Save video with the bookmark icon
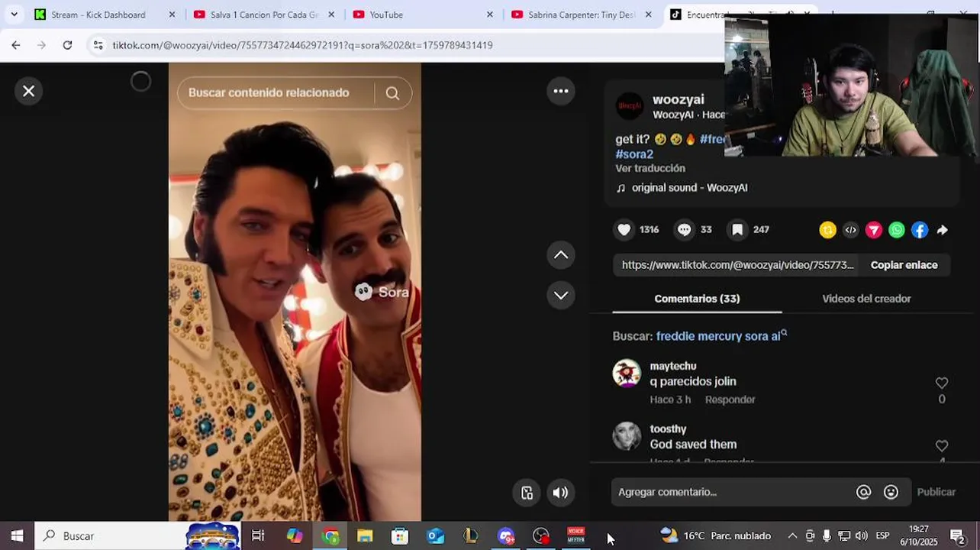980x550 pixels. coord(737,230)
